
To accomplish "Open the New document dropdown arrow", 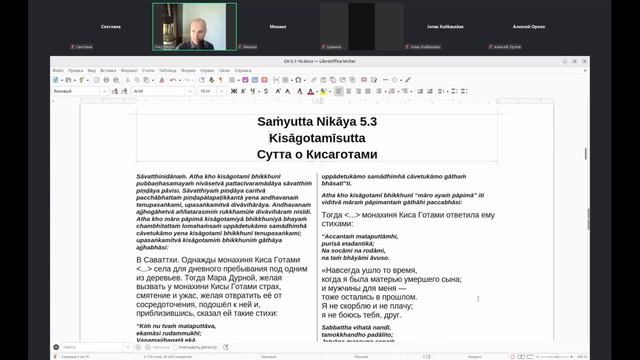I will (62, 80).
